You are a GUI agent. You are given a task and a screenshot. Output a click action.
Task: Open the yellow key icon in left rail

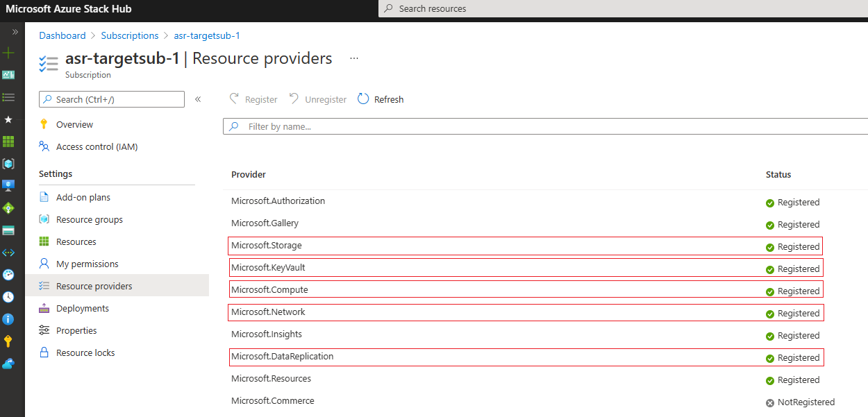[8, 341]
